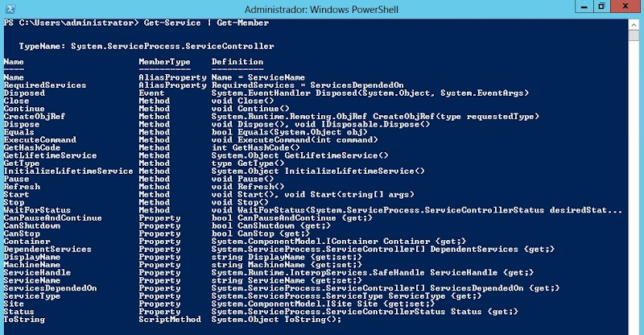Open the PowerShell system menu icon
644x335 pixels.
[x=10, y=8]
